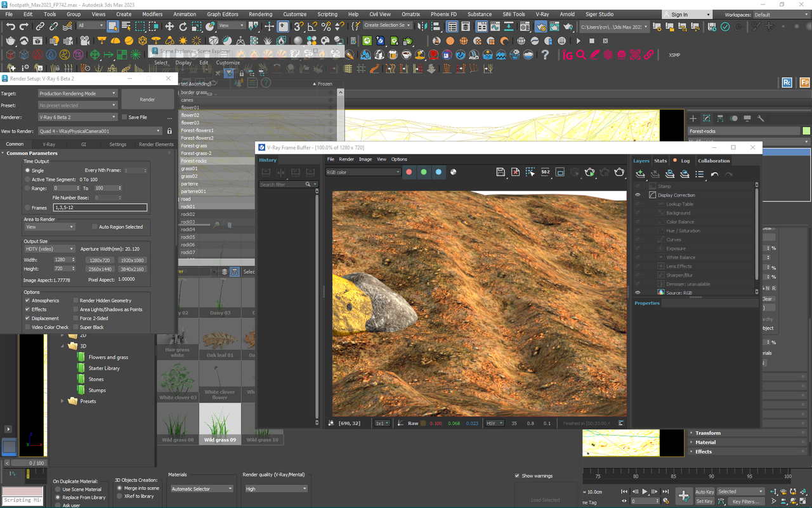
Task: Switch to Render Elements tab
Action: point(156,144)
